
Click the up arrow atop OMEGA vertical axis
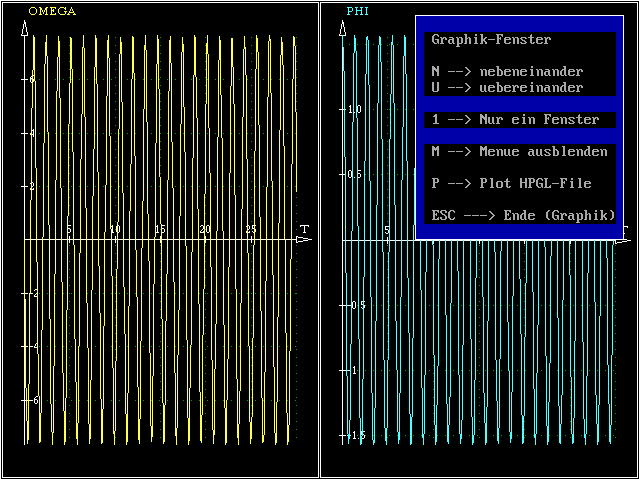(24, 28)
